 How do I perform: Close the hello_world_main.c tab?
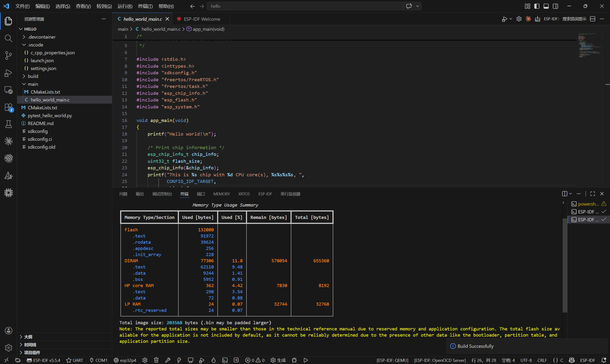[x=167, y=19]
